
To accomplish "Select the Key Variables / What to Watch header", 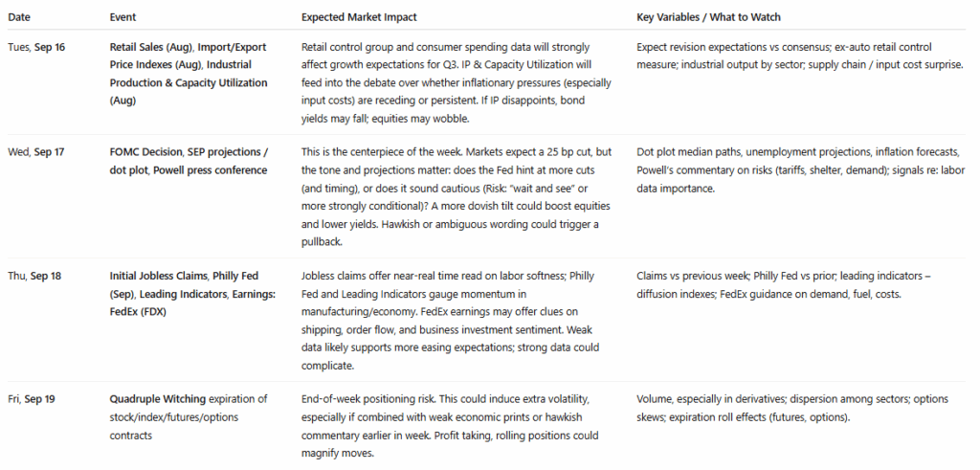I will (x=712, y=18).
